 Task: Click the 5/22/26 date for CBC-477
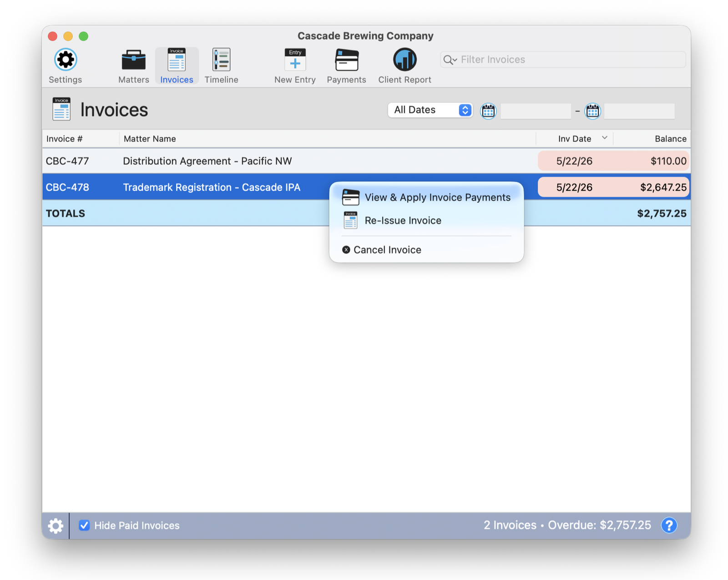(x=574, y=161)
